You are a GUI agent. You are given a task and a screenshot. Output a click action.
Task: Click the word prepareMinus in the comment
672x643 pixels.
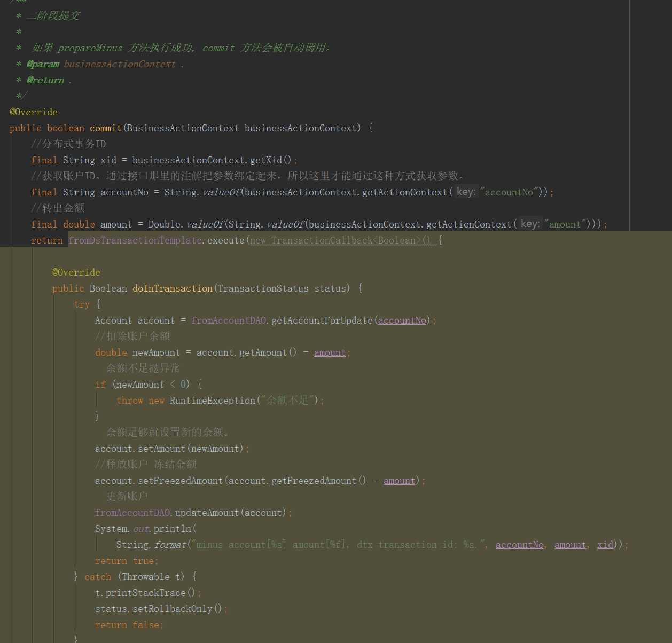click(x=90, y=48)
